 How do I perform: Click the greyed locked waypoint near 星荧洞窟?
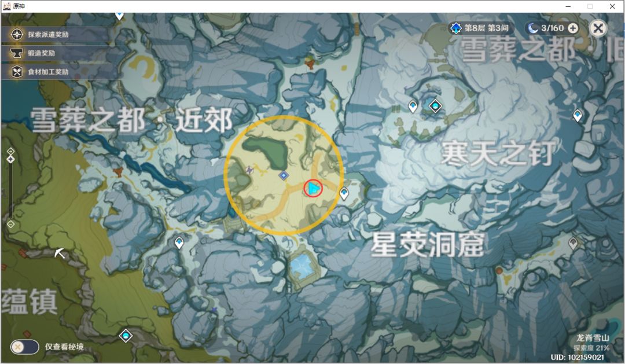[x=573, y=243]
